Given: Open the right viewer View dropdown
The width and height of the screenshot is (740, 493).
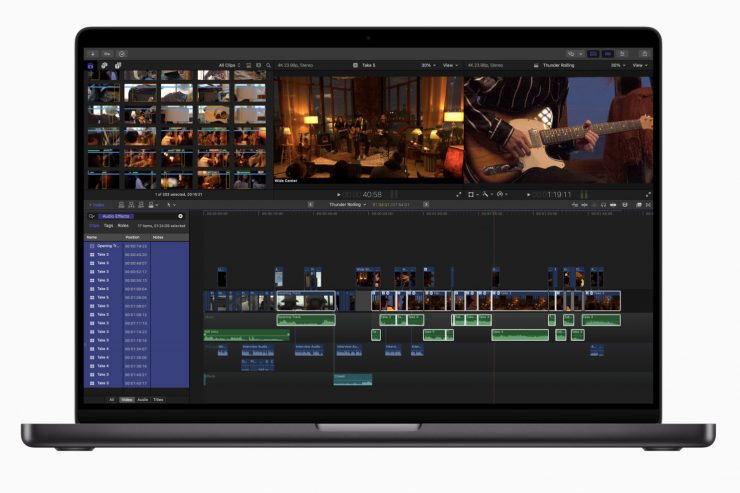Looking at the screenshot, I should pos(639,65).
